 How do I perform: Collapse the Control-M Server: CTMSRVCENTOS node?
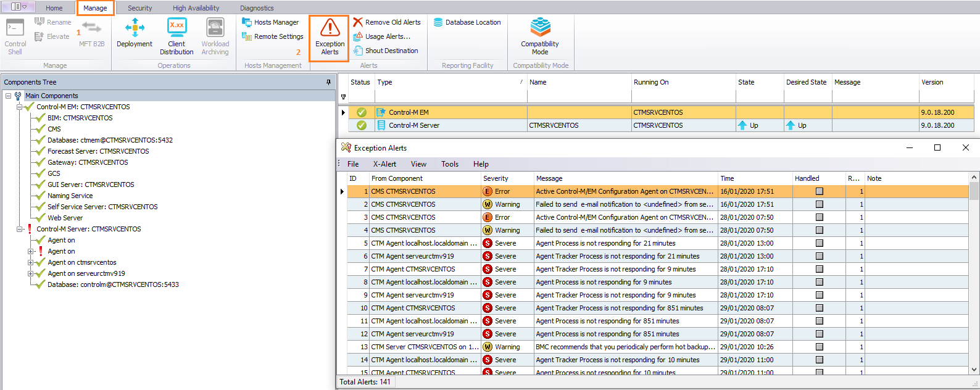(19, 229)
